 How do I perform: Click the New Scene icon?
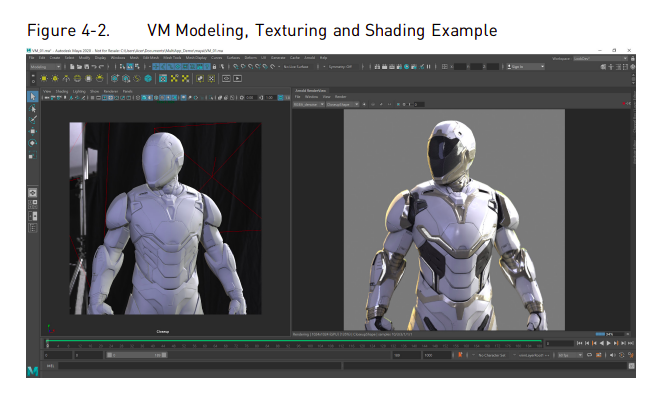click(72, 67)
